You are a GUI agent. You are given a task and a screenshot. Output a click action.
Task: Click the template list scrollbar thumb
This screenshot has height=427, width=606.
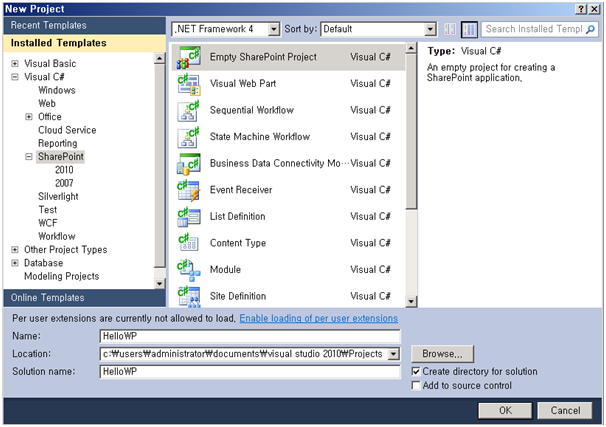(x=411, y=132)
